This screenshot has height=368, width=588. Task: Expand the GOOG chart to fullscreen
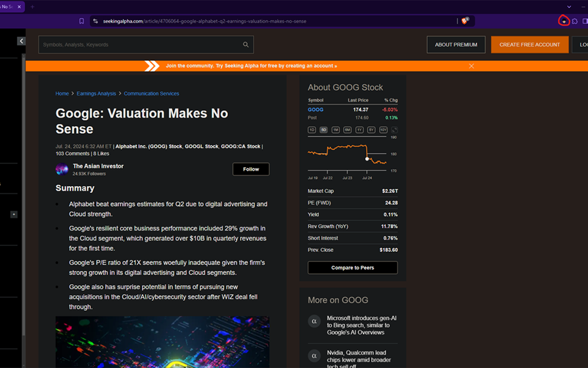(x=395, y=130)
